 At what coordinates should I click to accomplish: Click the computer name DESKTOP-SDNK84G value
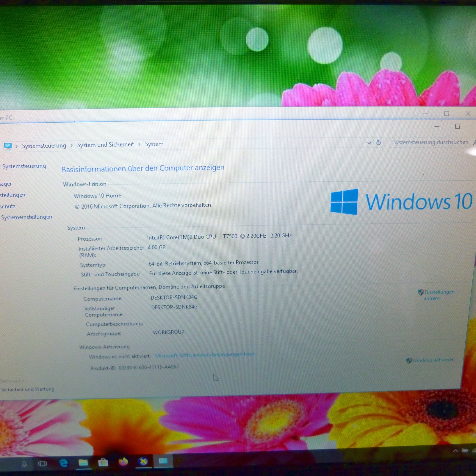coord(174,297)
